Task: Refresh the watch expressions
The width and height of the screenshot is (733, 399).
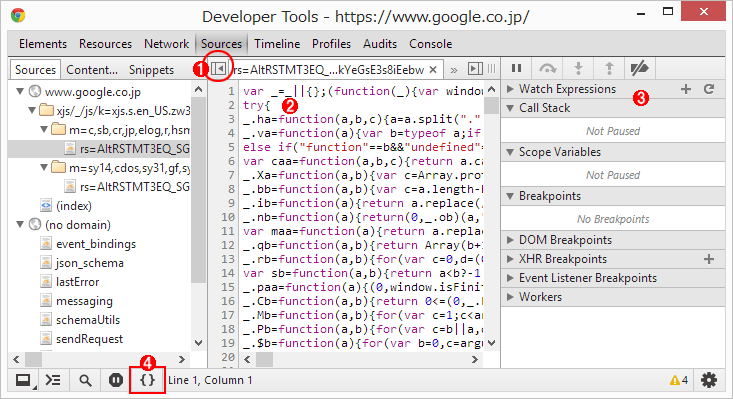Action: (x=709, y=89)
